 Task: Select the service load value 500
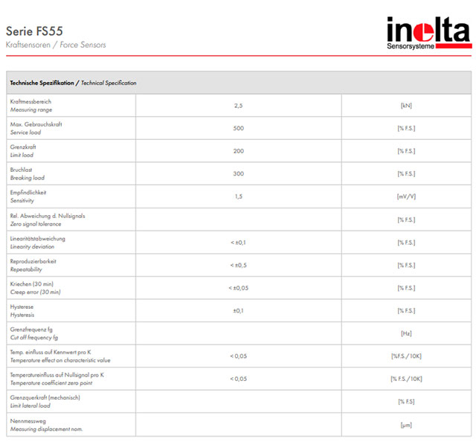click(x=238, y=128)
